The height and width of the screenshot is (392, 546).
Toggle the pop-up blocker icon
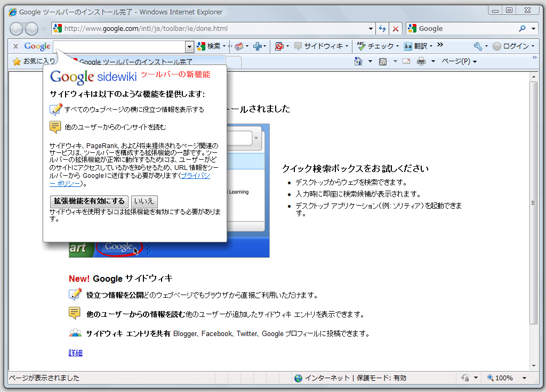[x=278, y=46]
